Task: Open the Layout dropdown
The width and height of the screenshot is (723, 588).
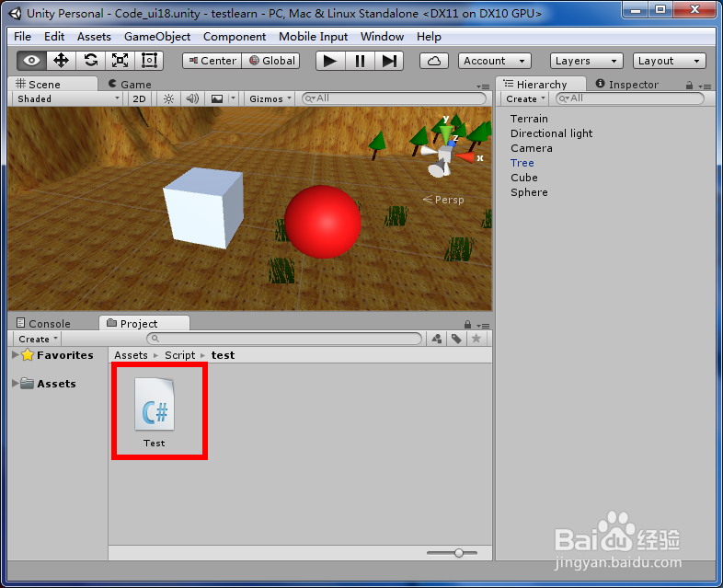Action: pos(670,61)
